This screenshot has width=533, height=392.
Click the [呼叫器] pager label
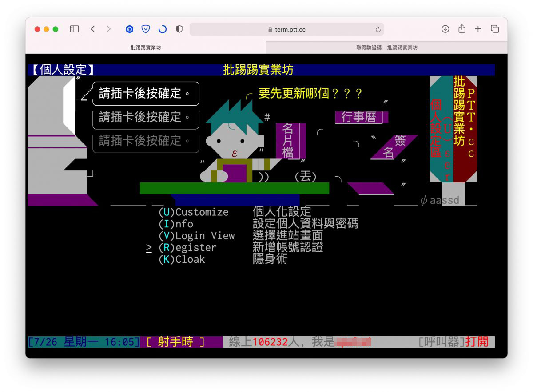coord(442,342)
